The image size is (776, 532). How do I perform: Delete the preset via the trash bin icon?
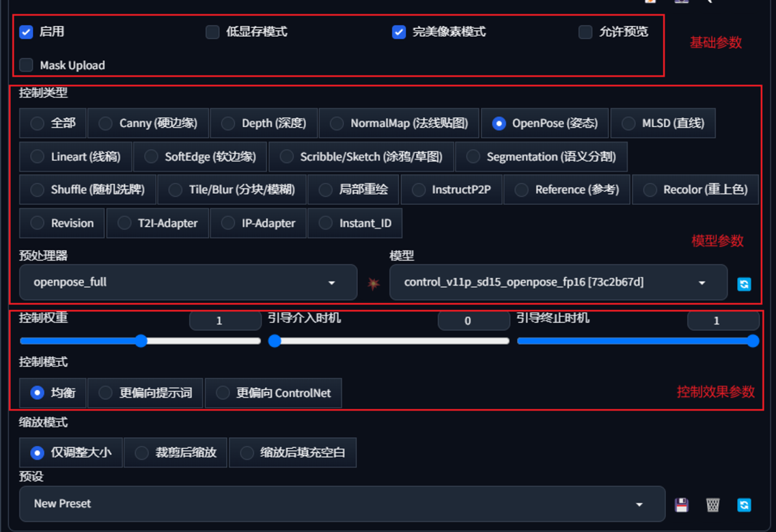tap(713, 503)
